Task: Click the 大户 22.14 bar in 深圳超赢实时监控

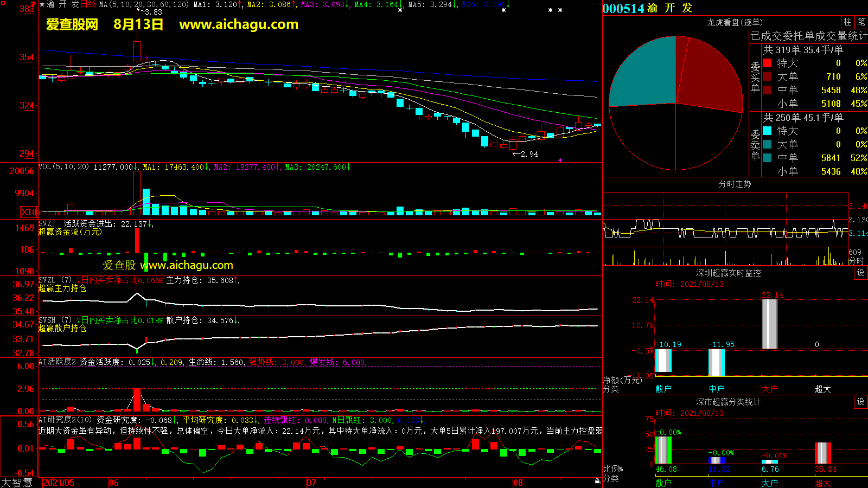Action: click(769, 324)
